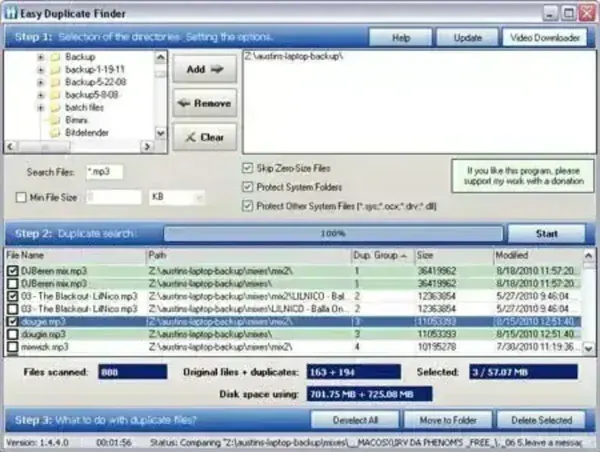600x452 pixels.
Task: Click the Version 1.4.4.0 status text
Action: [38, 443]
